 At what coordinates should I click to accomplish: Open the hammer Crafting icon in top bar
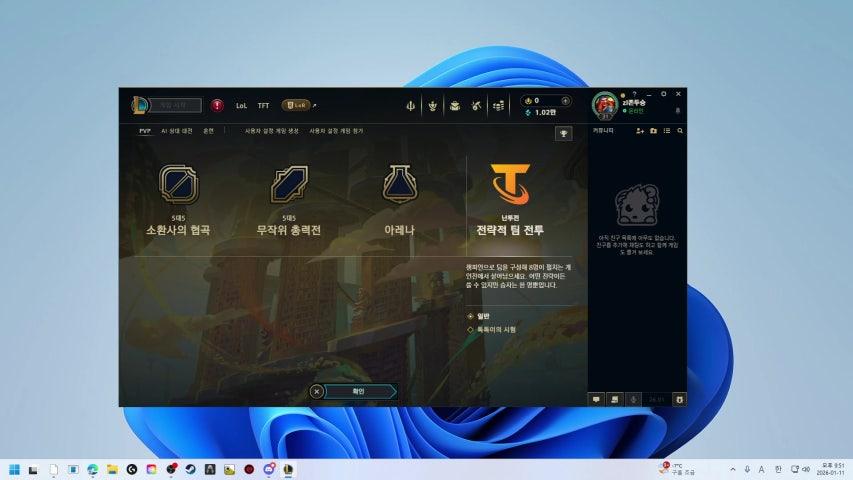[477, 106]
